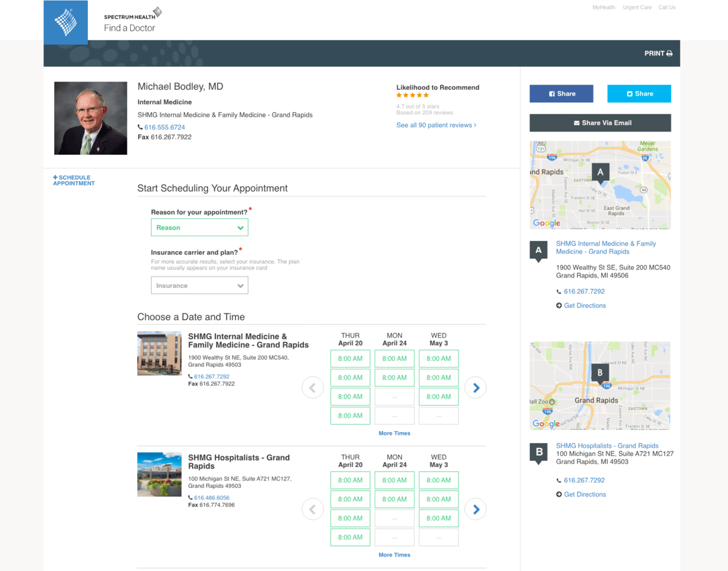Click location A badge beside SHMG Internal Medicine
This screenshot has width=728, height=571.
click(539, 251)
